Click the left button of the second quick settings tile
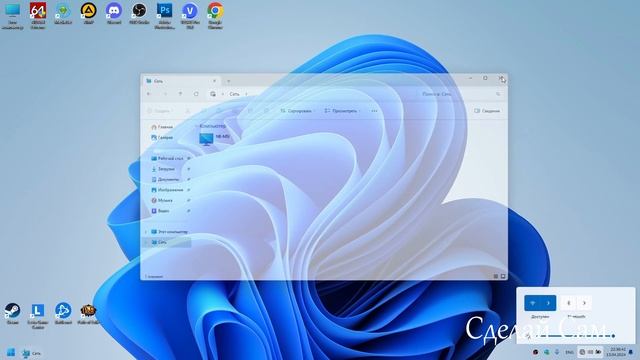 [569, 303]
